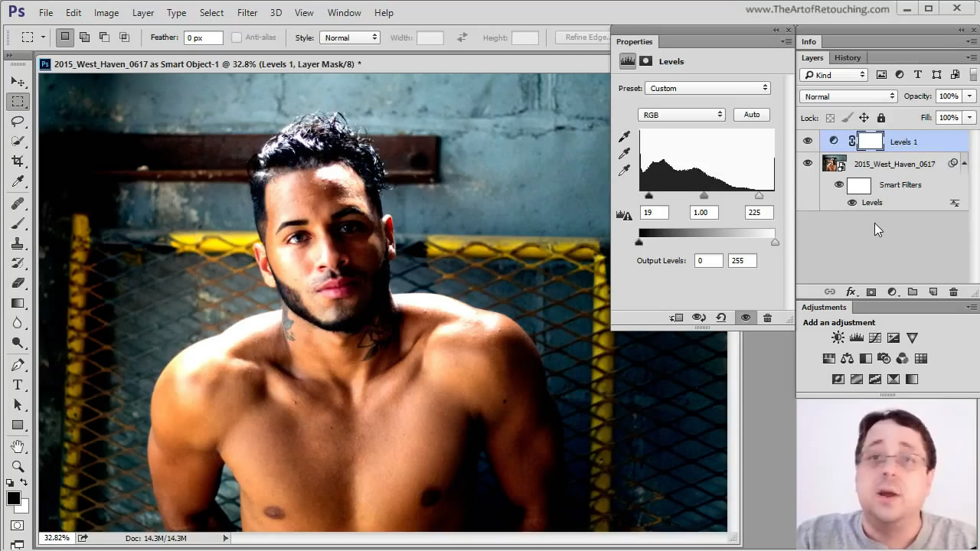Select the Quick Selection tool
This screenshot has height=551, width=980.
pyautogui.click(x=18, y=142)
